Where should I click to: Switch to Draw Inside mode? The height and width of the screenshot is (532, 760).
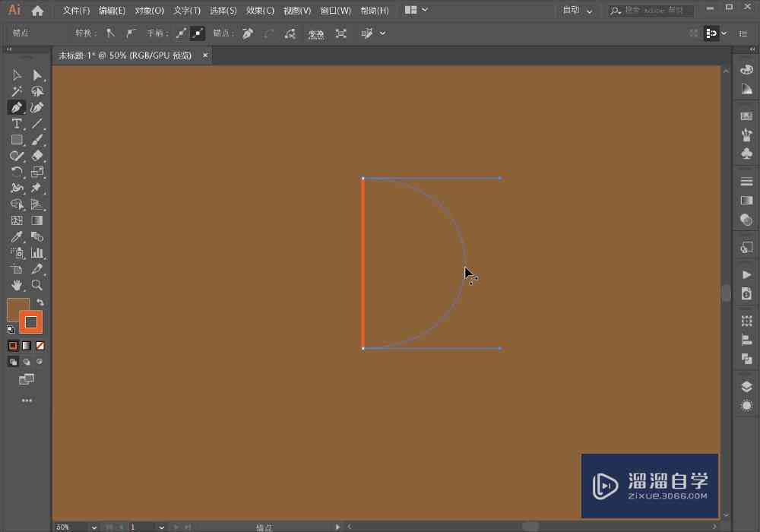(x=40, y=362)
